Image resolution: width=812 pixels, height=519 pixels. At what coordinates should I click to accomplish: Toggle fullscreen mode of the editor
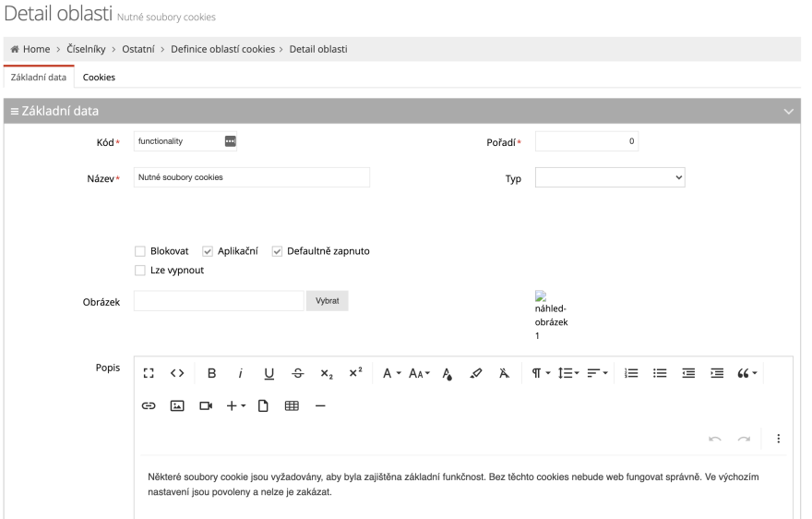[149, 373]
